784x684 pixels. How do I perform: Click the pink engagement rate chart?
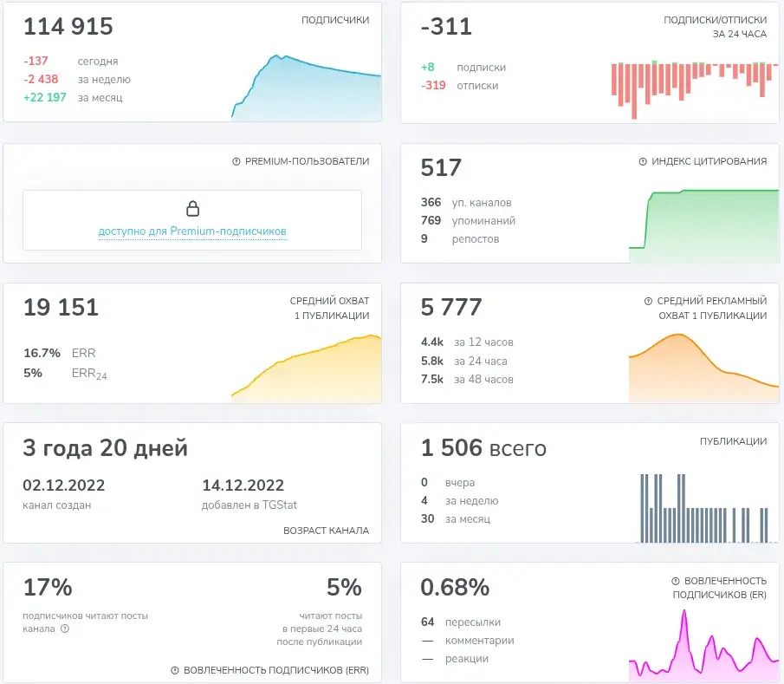tap(704, 646)
